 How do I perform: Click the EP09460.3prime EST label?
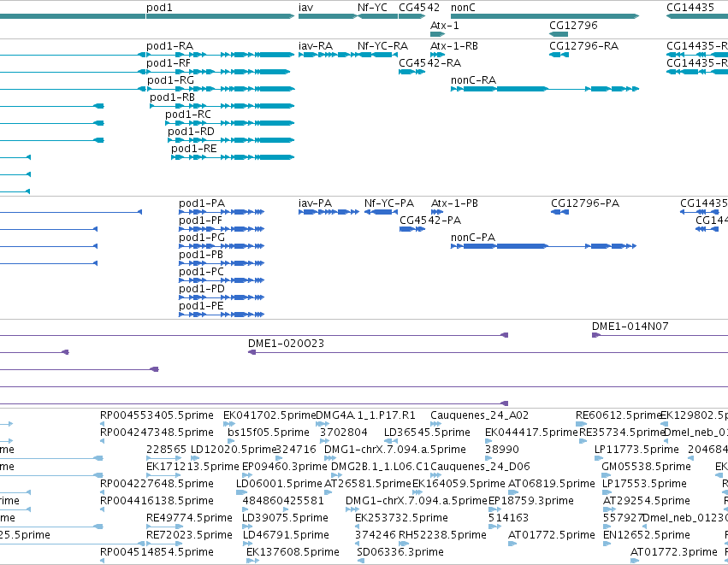285,467
